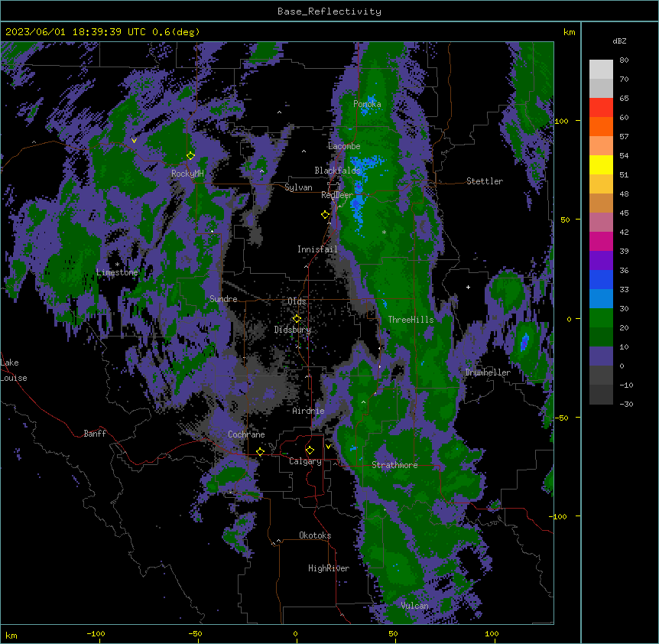Click the yellow diamond marker below RedDeer
This screenshot has width=659, height=644.
click(x=326, y=215)
